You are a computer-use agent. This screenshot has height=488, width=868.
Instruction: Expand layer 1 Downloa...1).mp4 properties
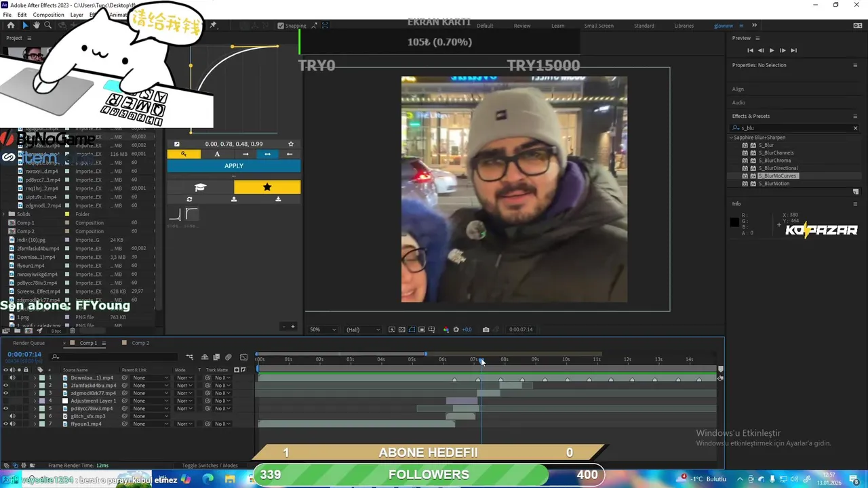(x=35, y=378)
